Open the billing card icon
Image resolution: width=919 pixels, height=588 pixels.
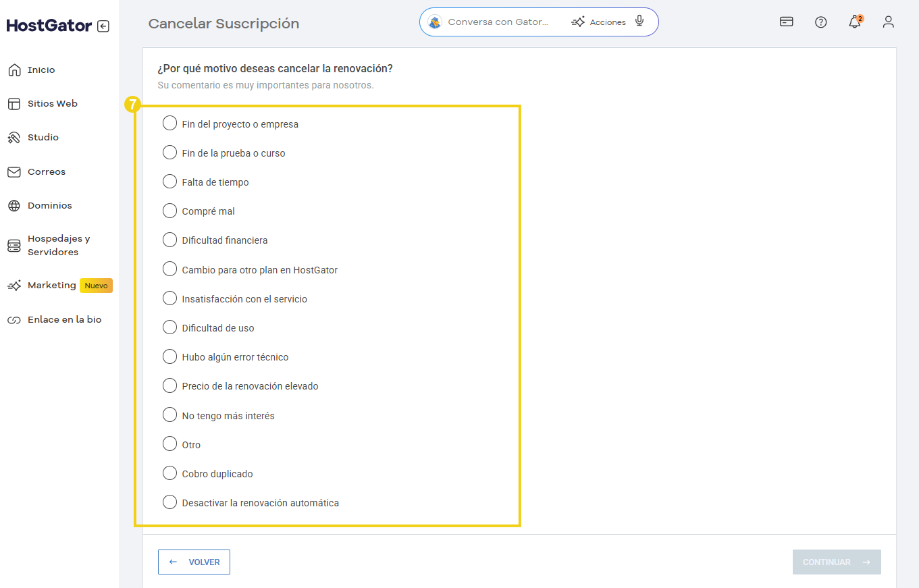[x=786, y=22]
